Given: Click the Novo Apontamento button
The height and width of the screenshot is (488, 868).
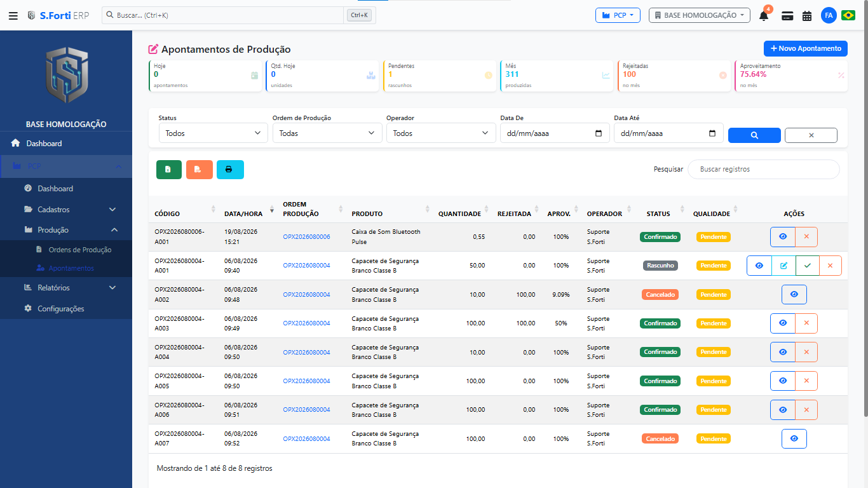Looking at the screenshot, I should click(805, 48).
